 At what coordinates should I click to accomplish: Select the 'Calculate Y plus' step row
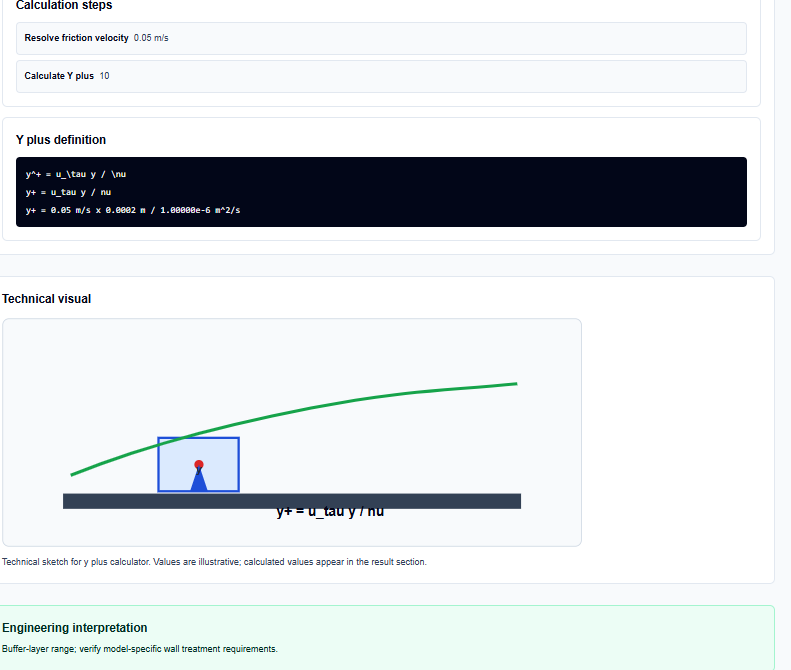381,76
